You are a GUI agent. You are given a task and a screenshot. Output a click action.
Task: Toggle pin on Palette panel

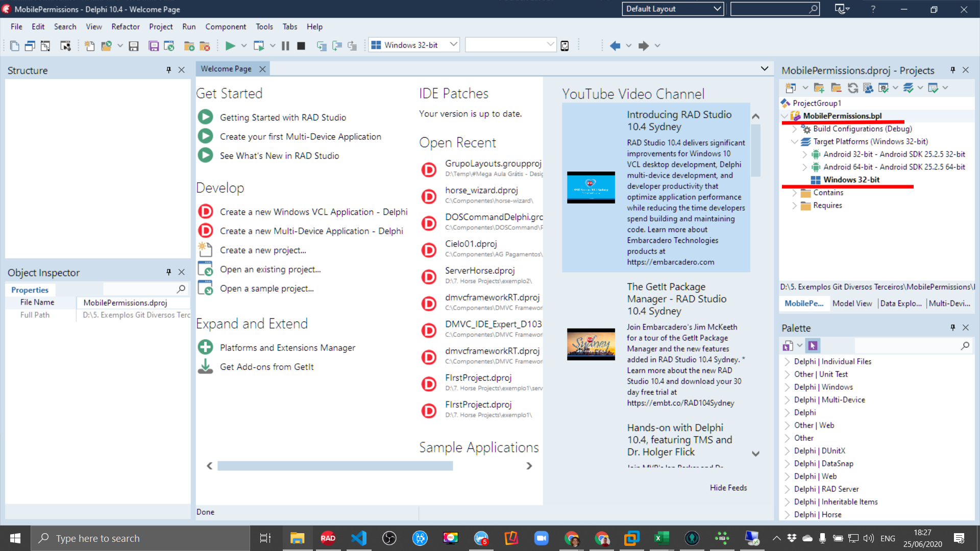pyautogui.click(x=952, y=328)
